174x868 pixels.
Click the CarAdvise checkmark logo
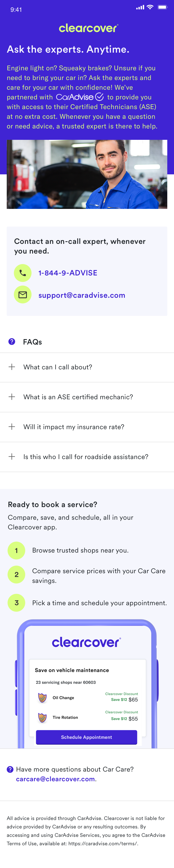80,97
